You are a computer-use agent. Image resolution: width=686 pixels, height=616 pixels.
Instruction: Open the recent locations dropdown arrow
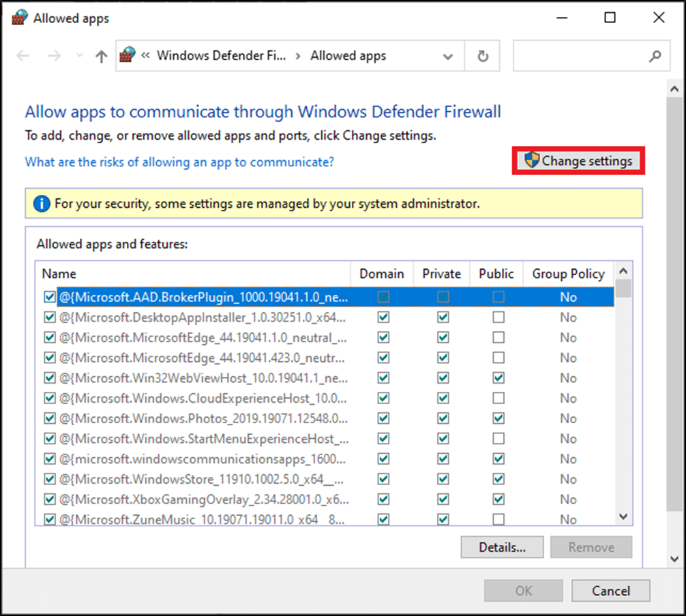[79, 57]
